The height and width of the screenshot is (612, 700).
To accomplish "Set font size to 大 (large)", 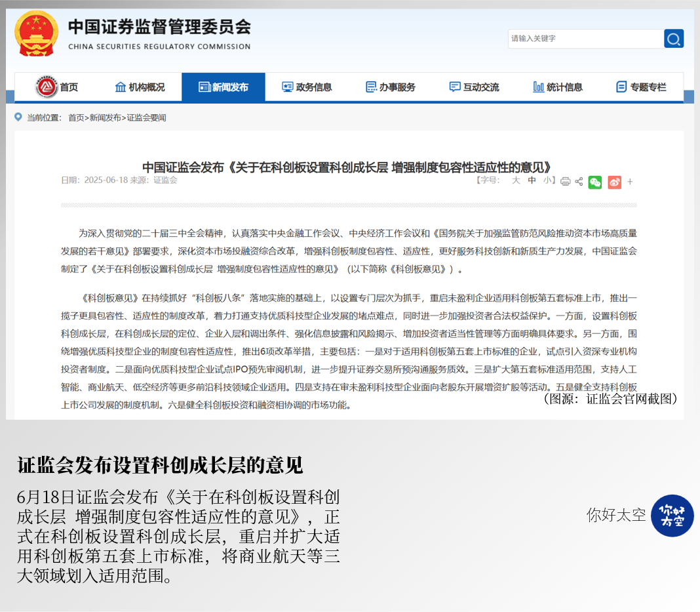I will [516, 180].
